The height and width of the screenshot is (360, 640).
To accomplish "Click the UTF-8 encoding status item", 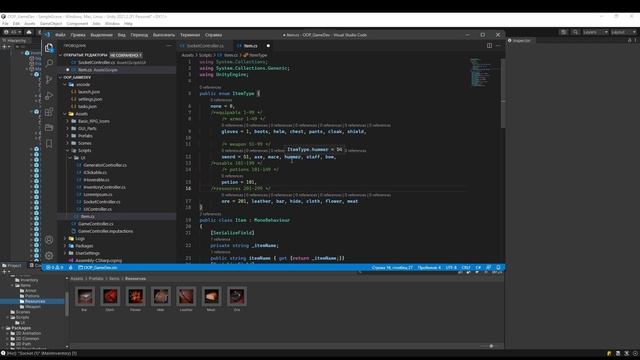I will click(451, 268).
